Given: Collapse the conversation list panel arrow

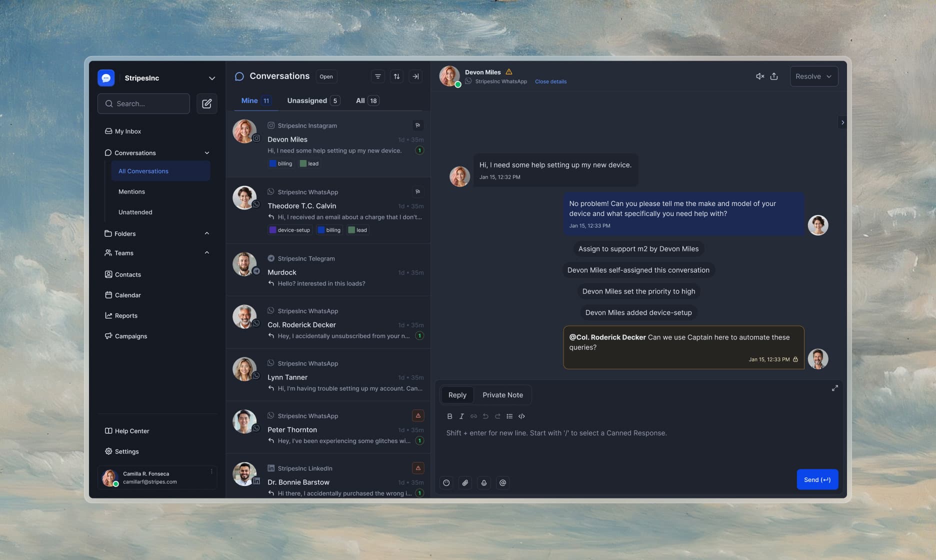Looking at the screenshot, I should point(415,76).
